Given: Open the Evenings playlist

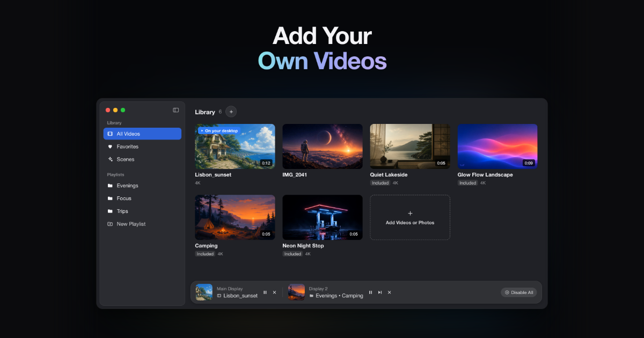Looking at the screenshot, I should pyautogui.click(x=142, y=186).
